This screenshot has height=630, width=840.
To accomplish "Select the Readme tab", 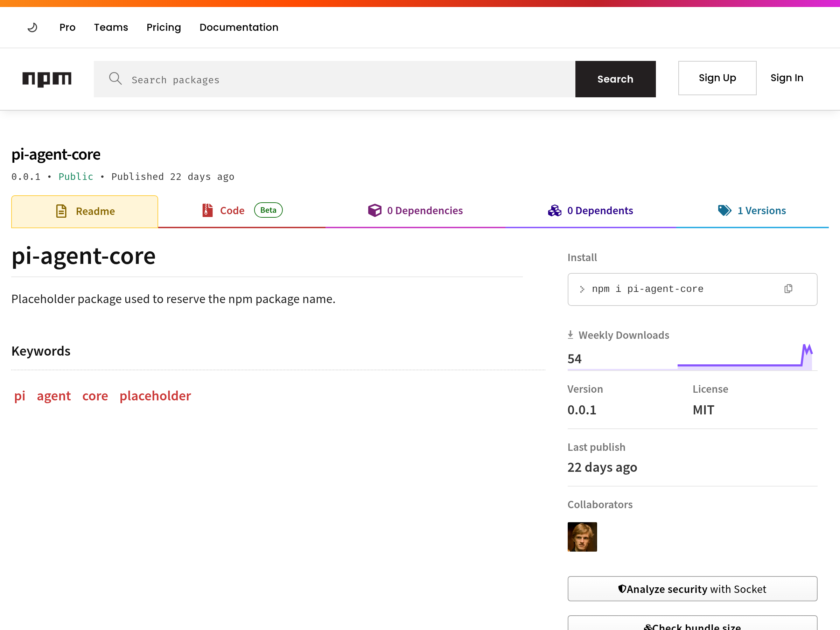I will point(85,211).
